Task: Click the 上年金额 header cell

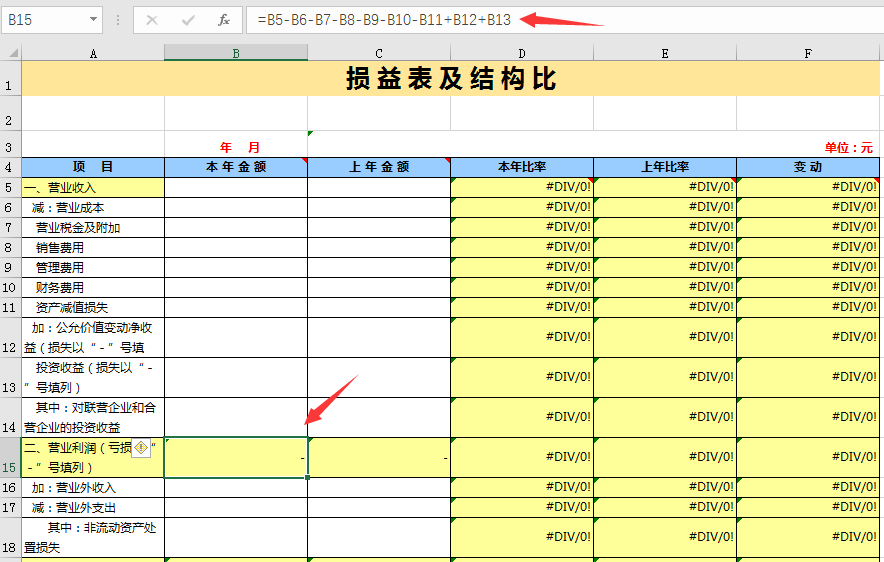Action: click(379, 167)
